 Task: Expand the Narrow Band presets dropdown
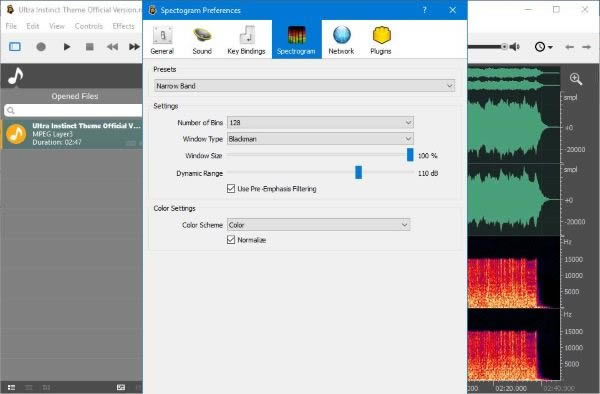(305, 86)
